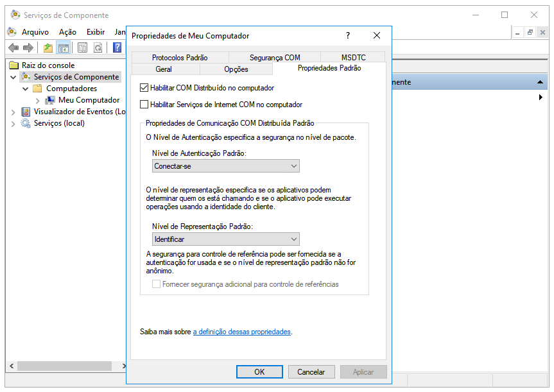This screenshot has width=554, height=392.
Task: Expand the Visualizador de Eventos tree node
Action: [14, 112]
